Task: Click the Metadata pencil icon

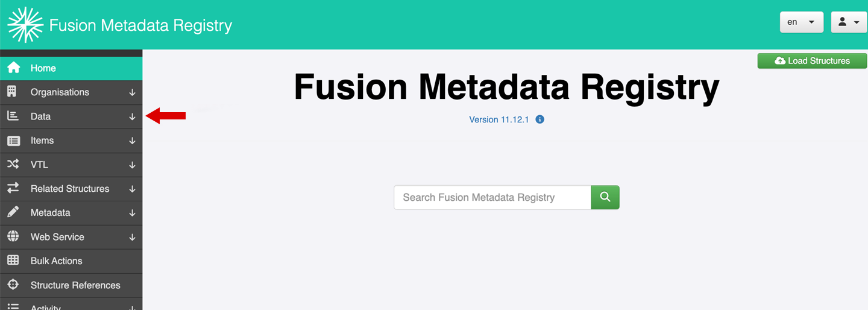Action: point(13,212)
